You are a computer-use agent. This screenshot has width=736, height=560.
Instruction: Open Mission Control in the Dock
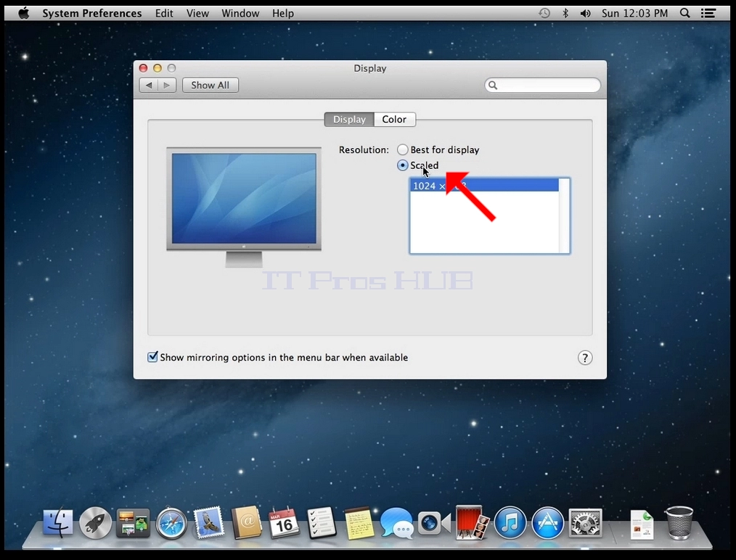[x=134, y=522]
